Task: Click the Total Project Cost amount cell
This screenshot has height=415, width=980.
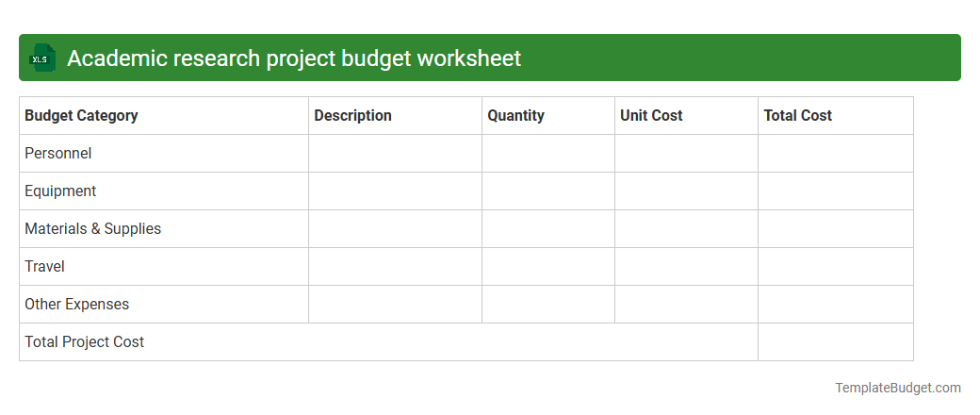Action: 836,341
